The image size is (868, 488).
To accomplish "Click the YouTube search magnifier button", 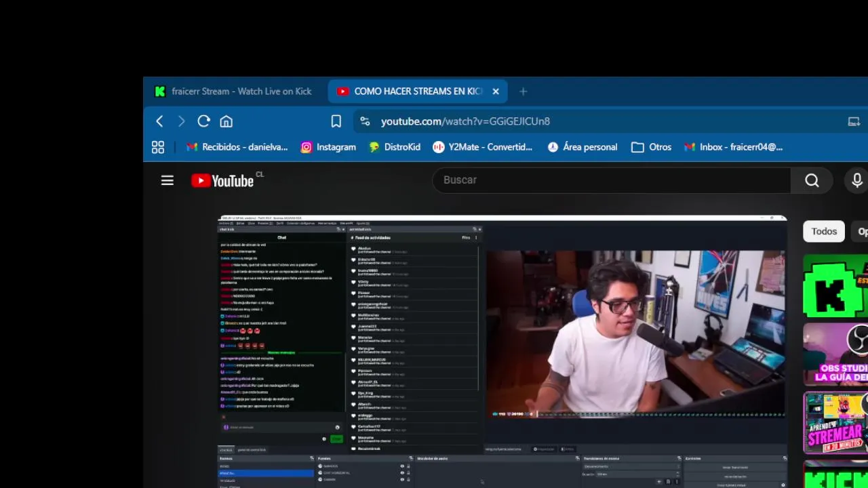I will (x=812, y=180).
